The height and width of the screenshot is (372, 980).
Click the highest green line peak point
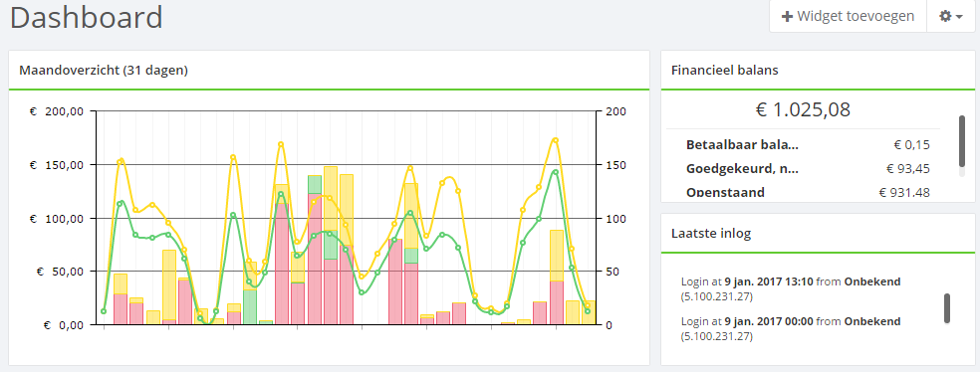[x=555, y=172]
